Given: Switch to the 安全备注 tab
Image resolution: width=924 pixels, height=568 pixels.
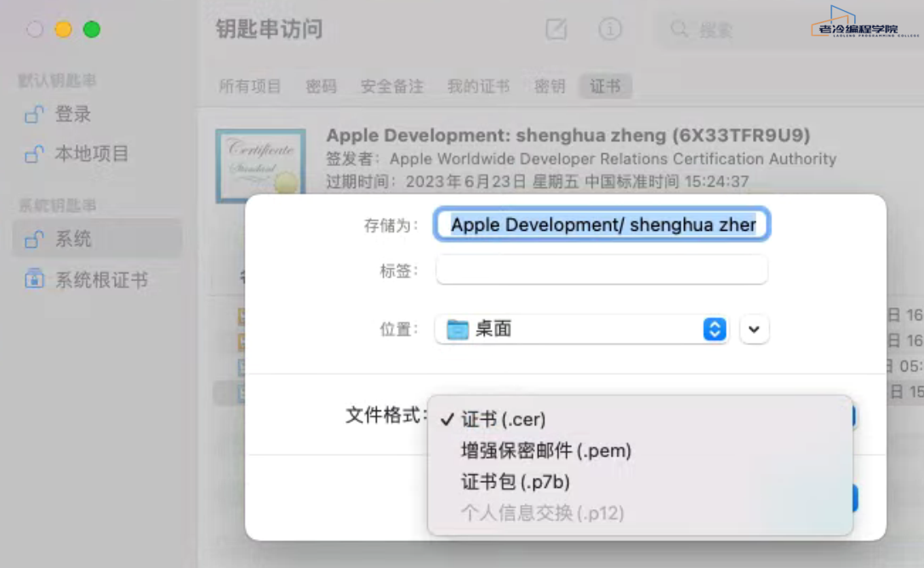Looking at the screenshot, I should [x=392, y=87].
